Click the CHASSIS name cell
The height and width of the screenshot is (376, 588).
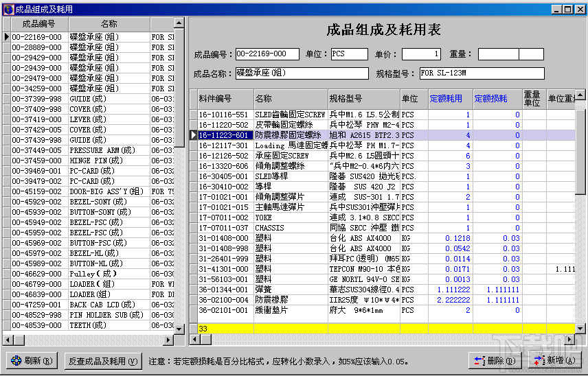pyautogui.click(x=291, y=228)
